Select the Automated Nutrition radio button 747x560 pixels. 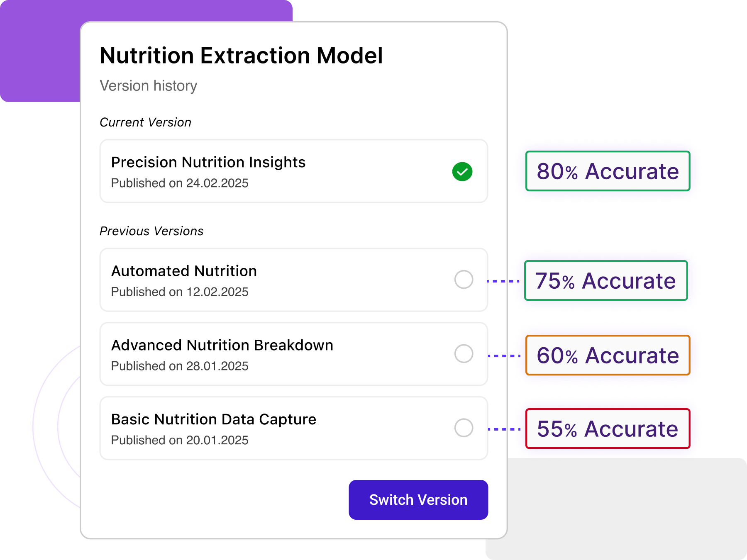tap(464, 280)
